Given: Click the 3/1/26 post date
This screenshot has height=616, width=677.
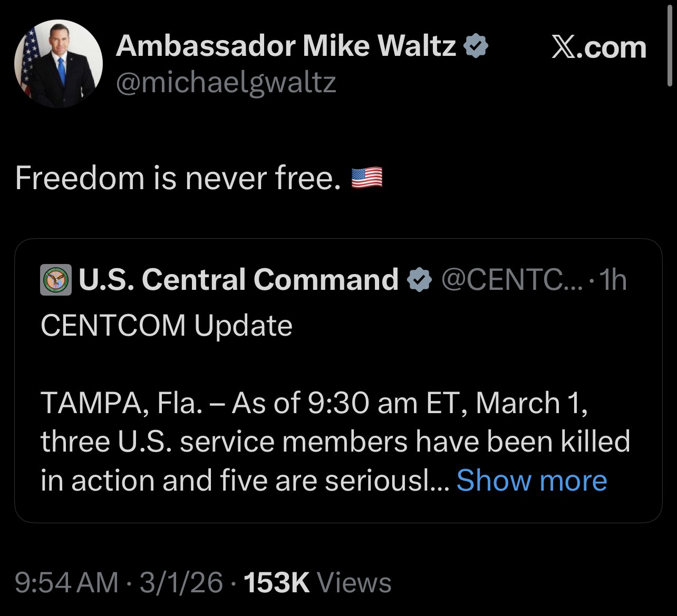Looking at the screenshot, I should click(180, 582).
